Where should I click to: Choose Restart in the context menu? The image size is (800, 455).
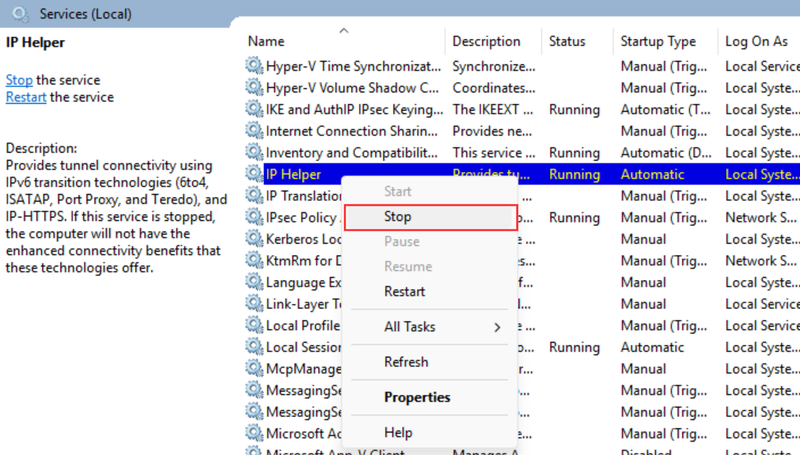pos(430,291)
